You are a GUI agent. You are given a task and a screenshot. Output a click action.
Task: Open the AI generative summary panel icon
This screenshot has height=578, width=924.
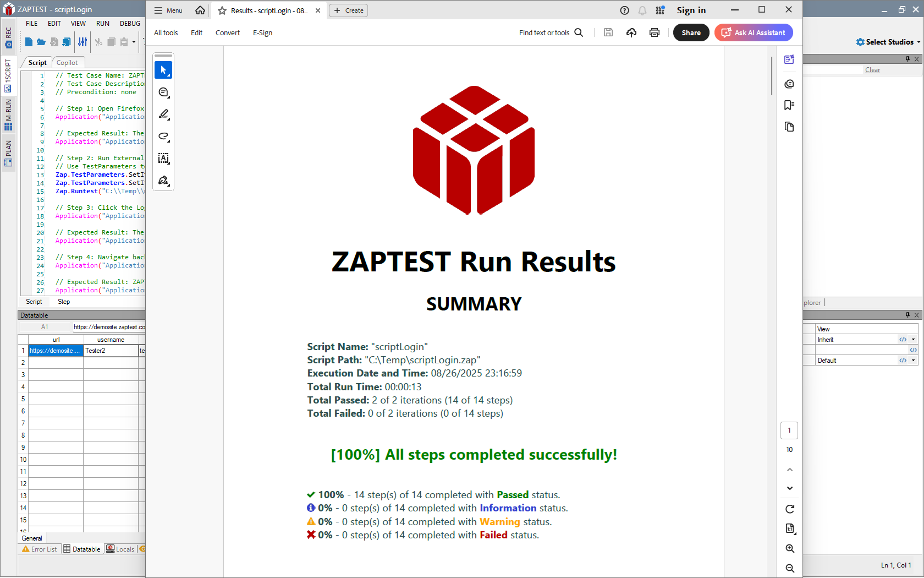pyautogui.click(x=789, y=59)
